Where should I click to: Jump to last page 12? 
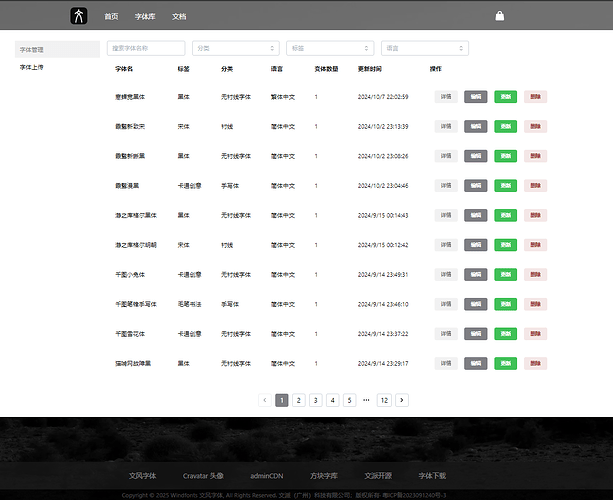pos(384,400)
